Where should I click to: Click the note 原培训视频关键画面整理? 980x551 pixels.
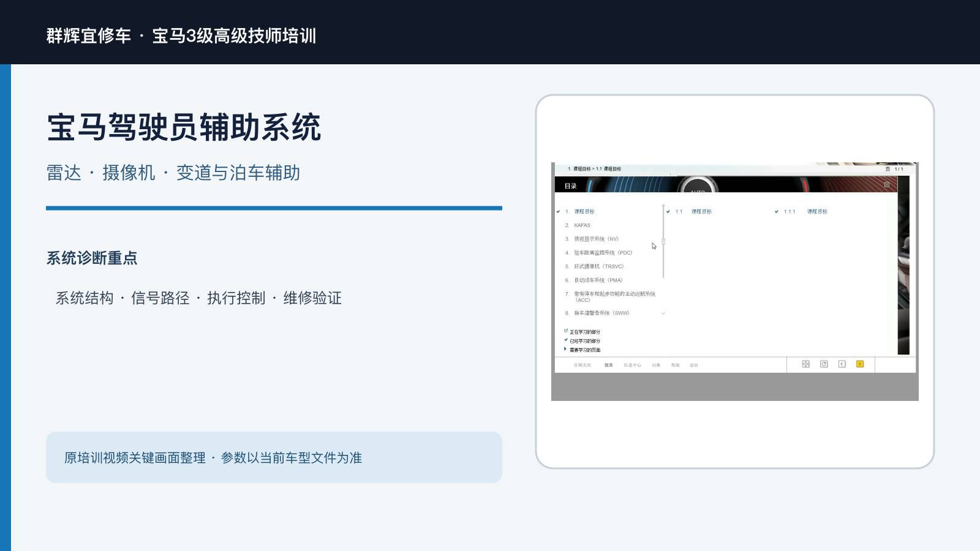tap(135, 458)
